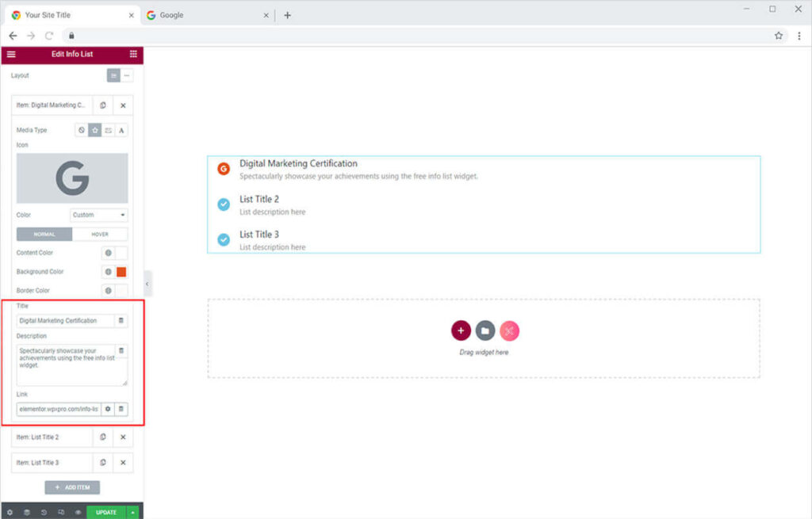Open the orange Background Color swatch
Viewport: 812px width, 519px height.
pyautogui.click(x=121, y=272)
